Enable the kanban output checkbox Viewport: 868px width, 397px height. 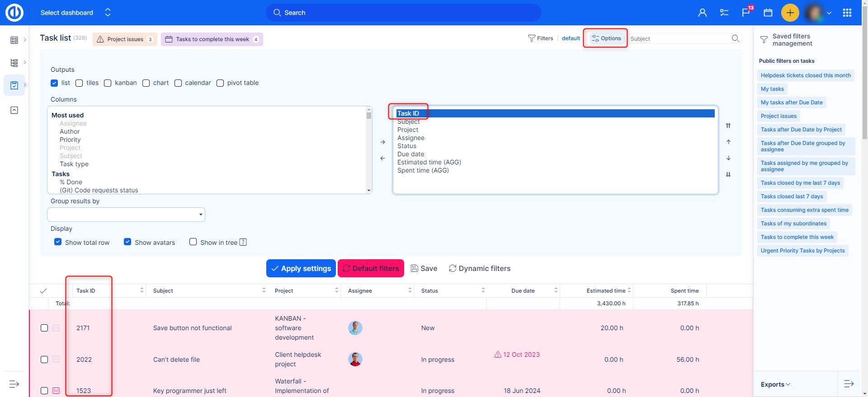pos(108,83)
